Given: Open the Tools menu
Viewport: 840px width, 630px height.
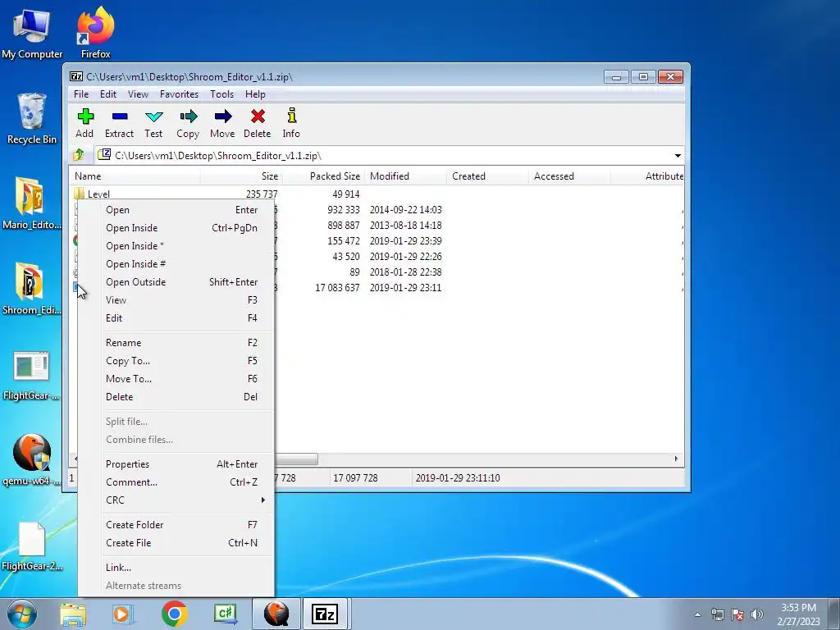Looking at the screenshot, I should coord(221,94).
